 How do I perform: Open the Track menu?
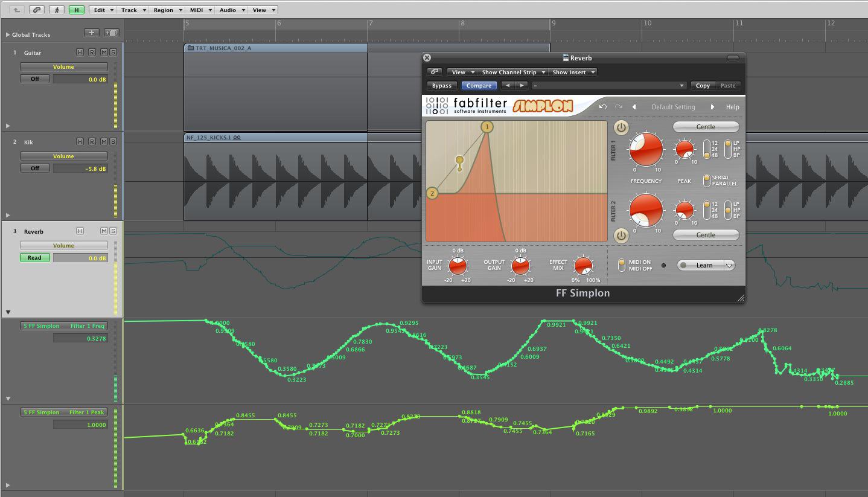[x=133, y=10]
